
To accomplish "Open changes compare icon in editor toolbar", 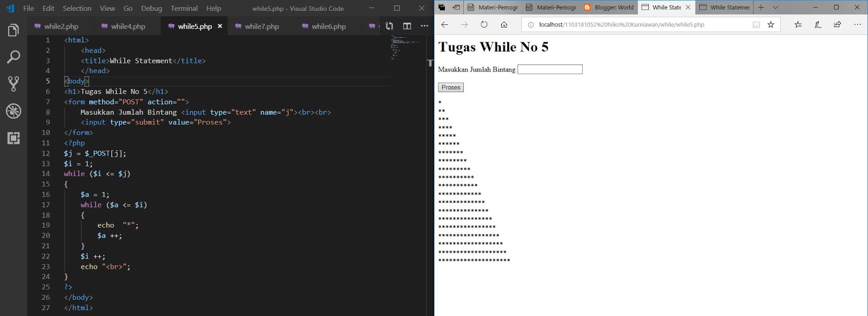I will [x=389, y=26].
